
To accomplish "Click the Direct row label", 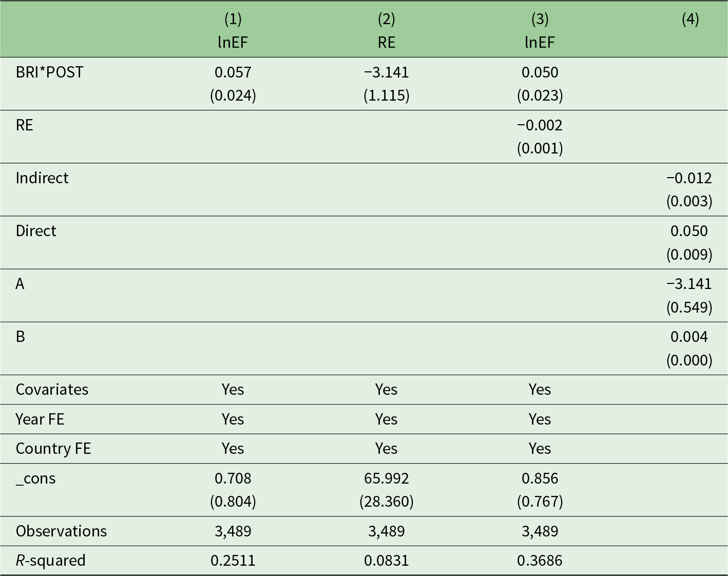I will coord(36,231).
